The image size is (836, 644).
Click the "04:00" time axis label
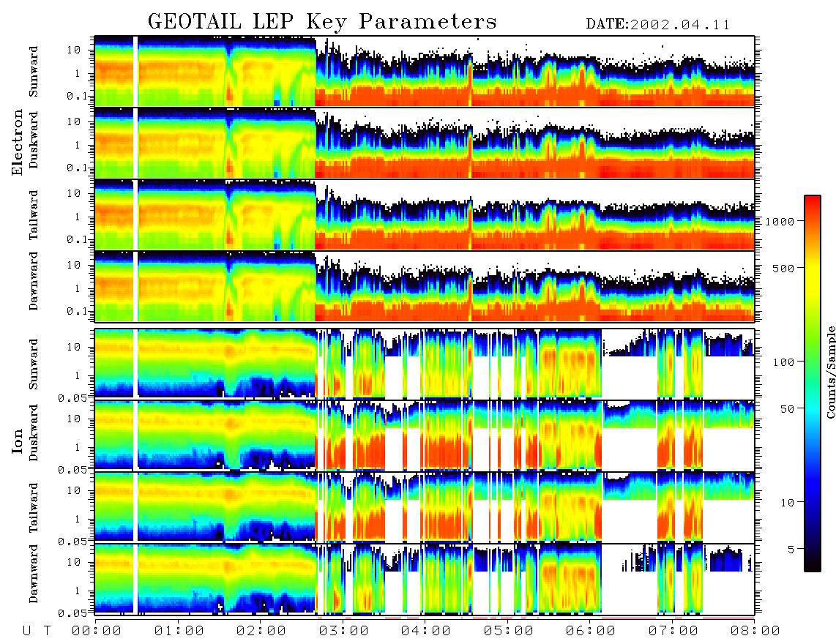click(426, 632)
